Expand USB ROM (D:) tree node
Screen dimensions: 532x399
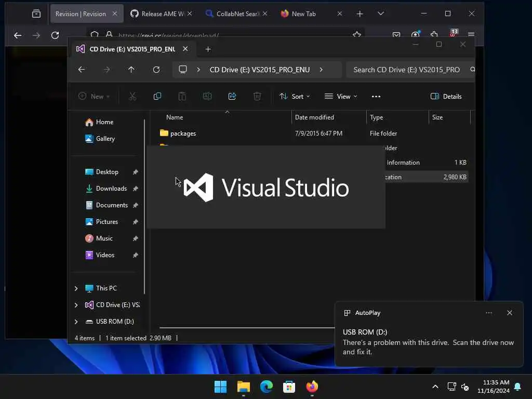coord(76,322)
